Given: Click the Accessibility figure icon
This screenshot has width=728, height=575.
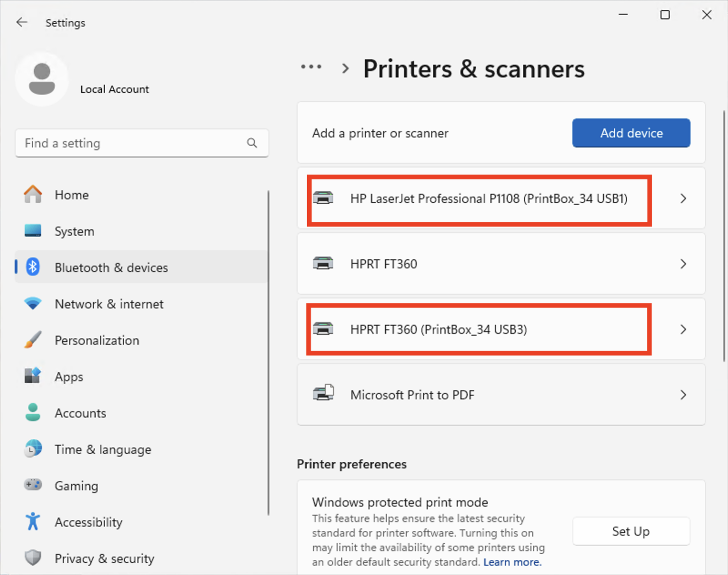Looking at the screenshot, I should point(32,521).
